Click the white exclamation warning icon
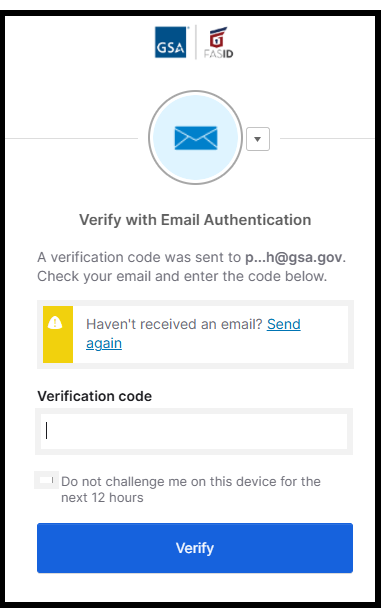This screenshot has height=608, width=381. [x=55, y=323]
